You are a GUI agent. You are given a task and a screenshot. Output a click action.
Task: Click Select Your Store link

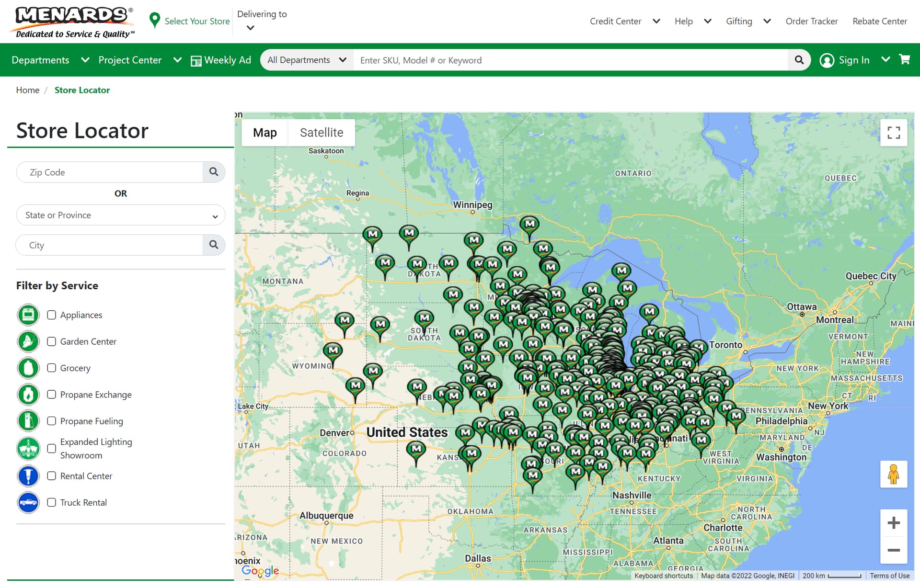(x=197, y=21)
